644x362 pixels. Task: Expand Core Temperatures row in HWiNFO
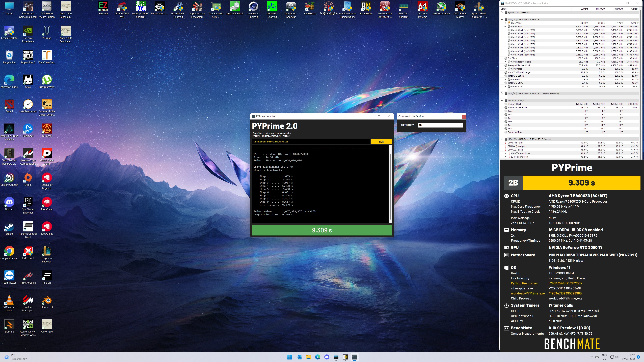[505, 153]
